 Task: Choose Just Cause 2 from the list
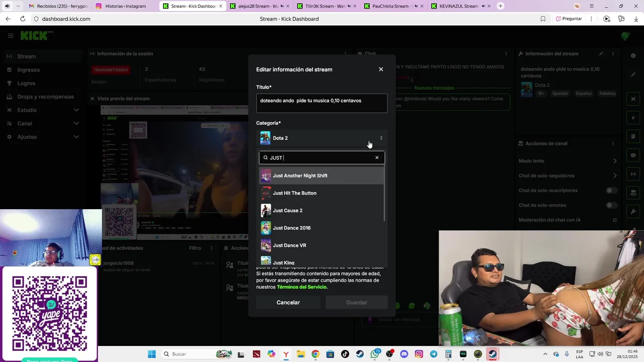pyautogui.click(x=321, y=211)
